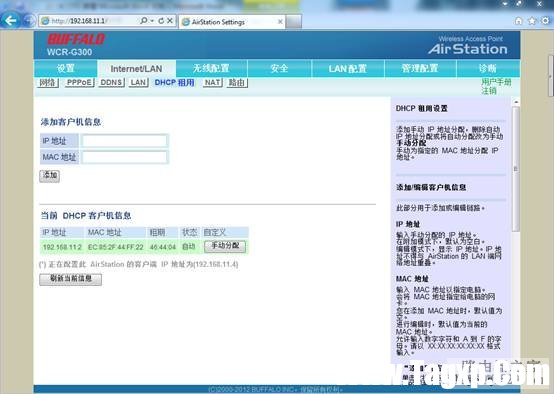554x394 pixels.
Task: Open the NAT sub-menu link
Action: 213,83
